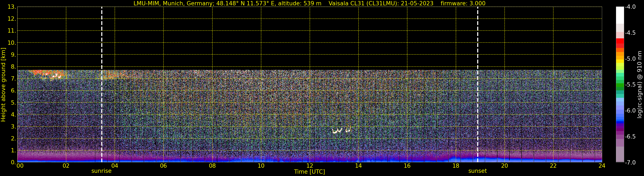The height and width of the screenshot is (176, 644).
Task: Click the time axis tick label 02
Action: pos(66,166)
